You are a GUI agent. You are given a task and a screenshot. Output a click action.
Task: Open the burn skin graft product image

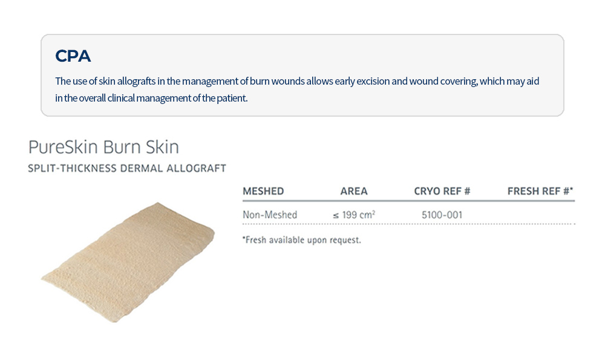(x=128, y=262)
